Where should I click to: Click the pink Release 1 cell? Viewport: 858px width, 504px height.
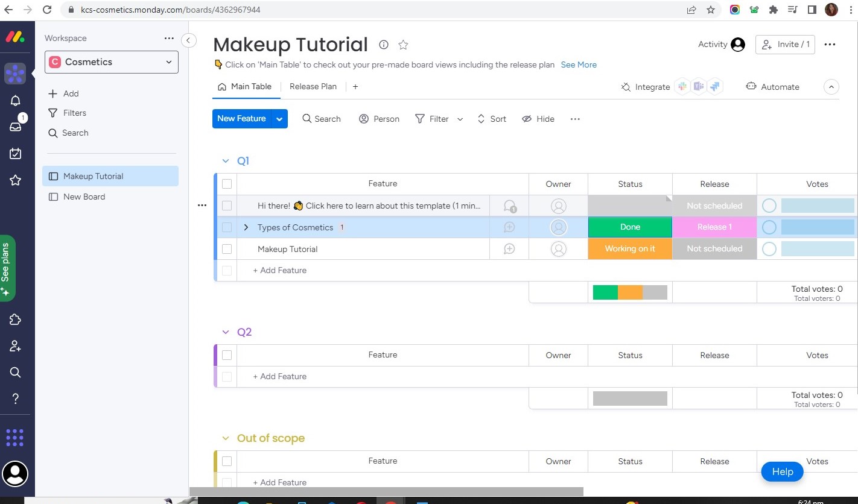coord(714,227)
